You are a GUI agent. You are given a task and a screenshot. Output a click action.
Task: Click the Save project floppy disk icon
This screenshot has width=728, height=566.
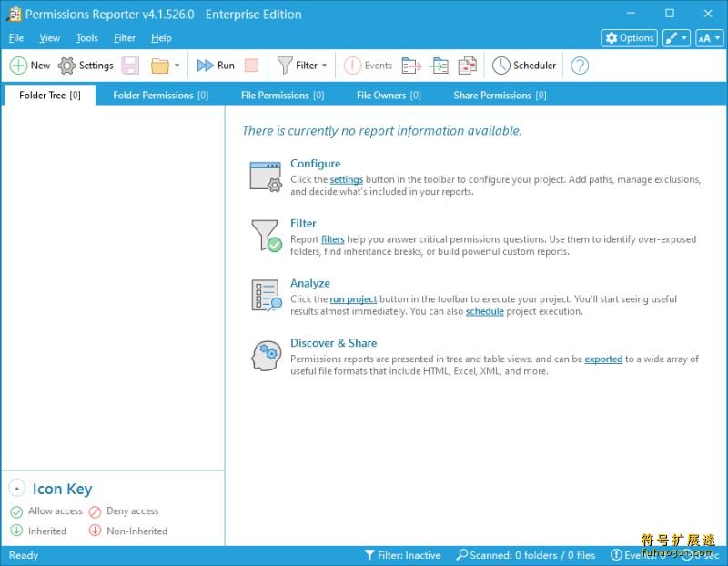click(130, 66)
